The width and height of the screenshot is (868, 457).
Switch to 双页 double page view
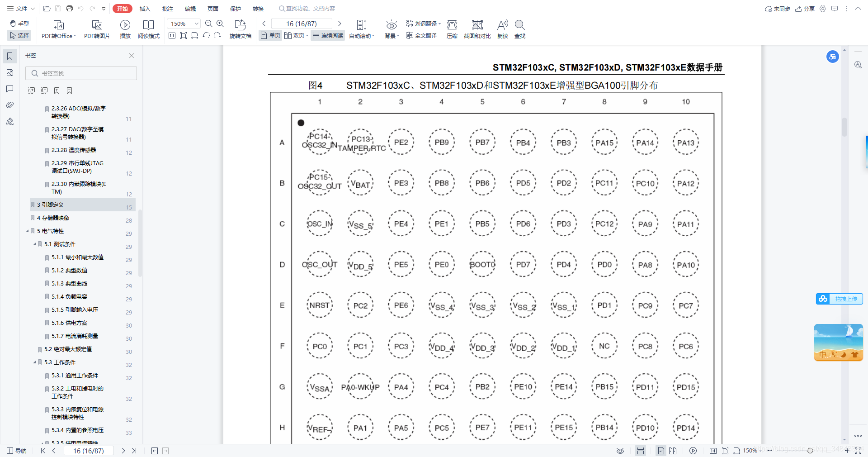(x=296, y=35)
